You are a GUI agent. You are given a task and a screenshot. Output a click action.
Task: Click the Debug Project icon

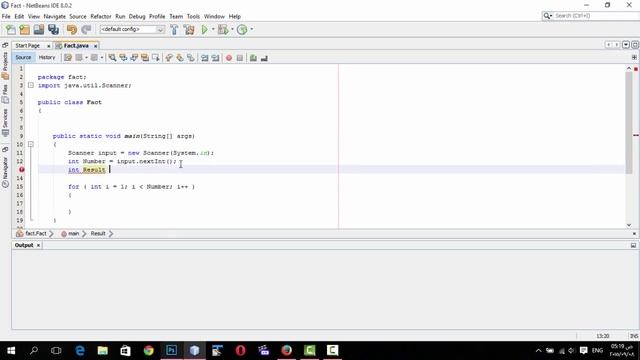(x=223, y=29)
